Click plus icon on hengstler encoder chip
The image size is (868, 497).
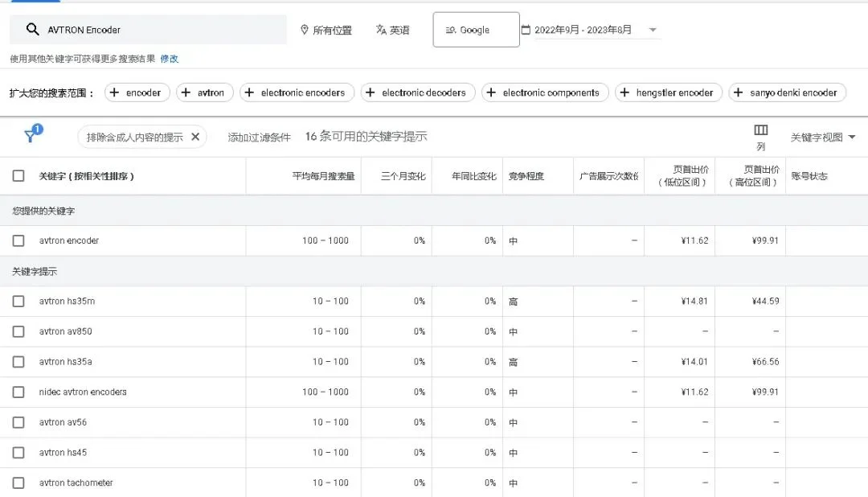tap(624, 92)
